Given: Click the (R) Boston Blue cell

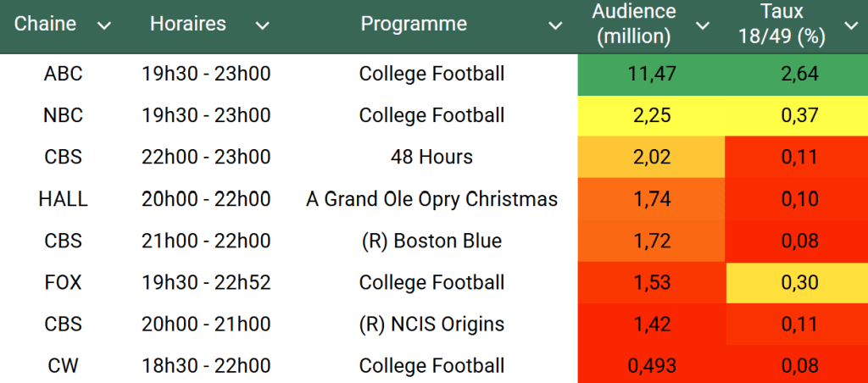Looking at the screenshot, I should pyautogui.click(x=431, y=241).
